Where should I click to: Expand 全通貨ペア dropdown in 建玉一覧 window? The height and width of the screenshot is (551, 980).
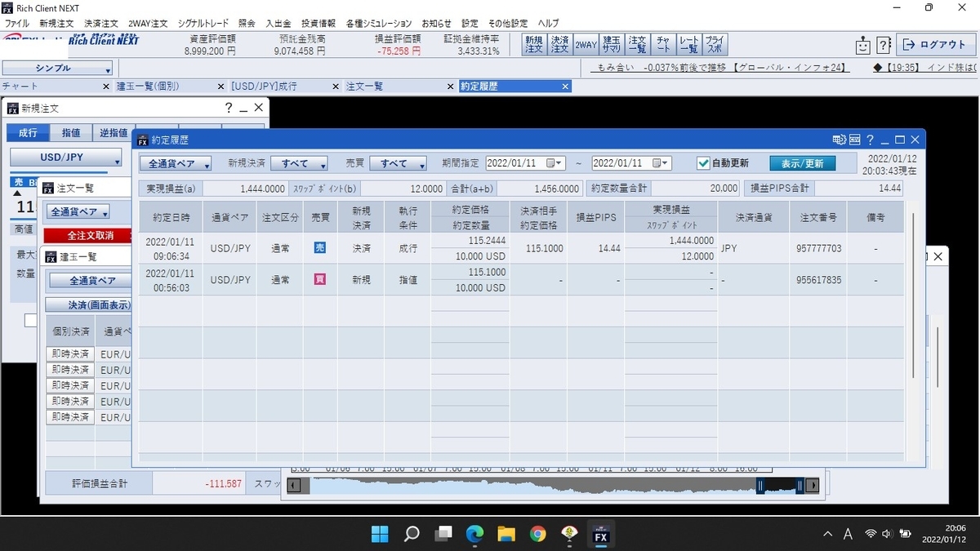(90, 280)
